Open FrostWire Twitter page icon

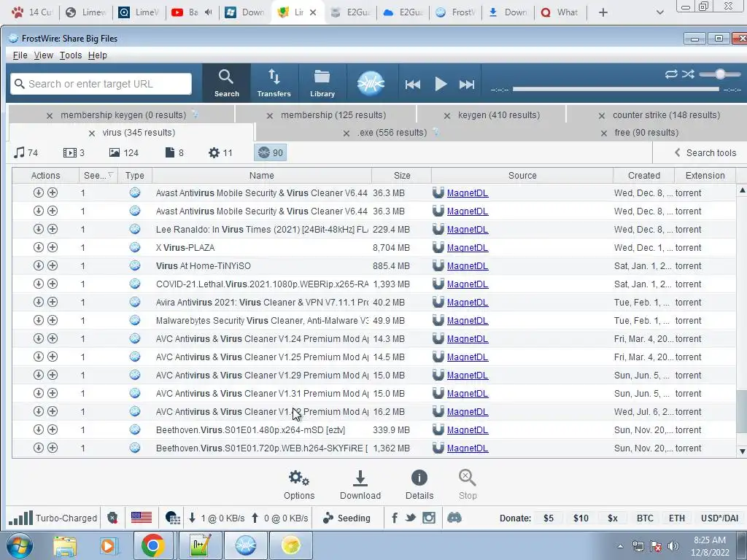411,518
